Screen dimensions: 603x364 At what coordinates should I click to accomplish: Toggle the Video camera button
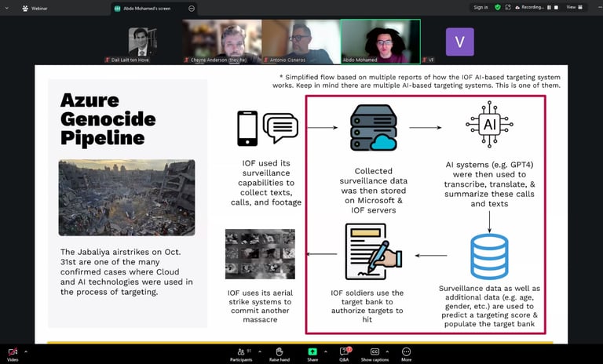click(13, 355)
